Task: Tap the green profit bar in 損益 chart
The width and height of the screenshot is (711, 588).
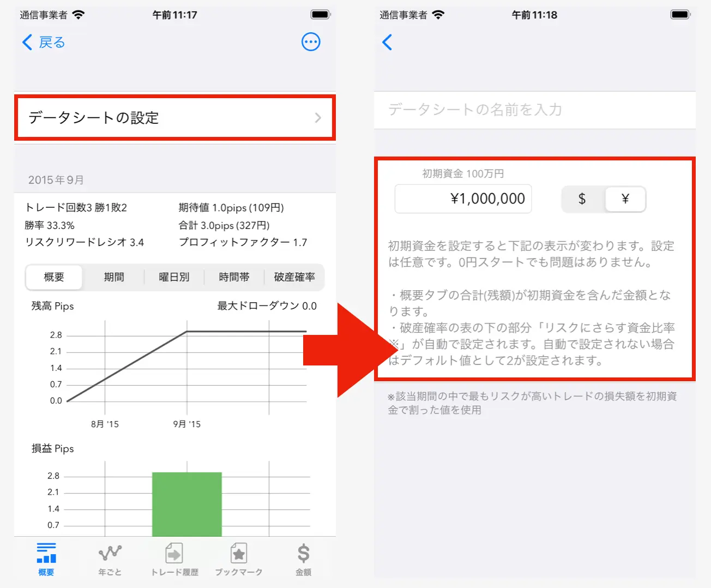Action: [x=187, y=504]
